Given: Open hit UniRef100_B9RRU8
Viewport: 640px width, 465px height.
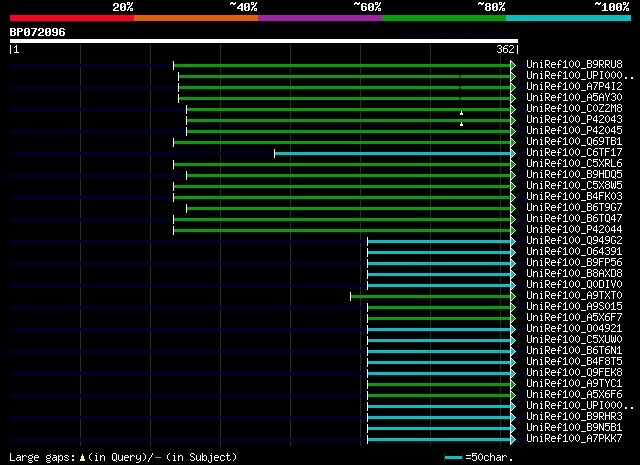Looking at the screenshot, I should click(x=574, y=65).
